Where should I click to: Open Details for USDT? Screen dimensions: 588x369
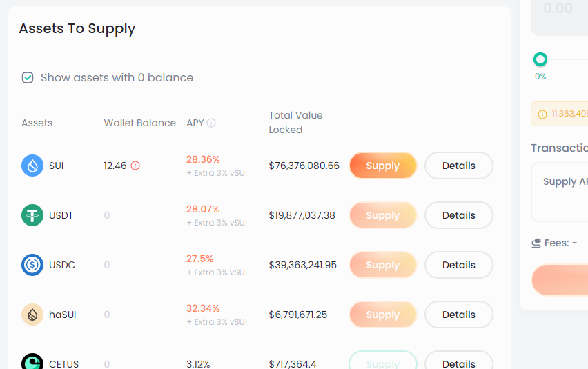click(459, 215)
